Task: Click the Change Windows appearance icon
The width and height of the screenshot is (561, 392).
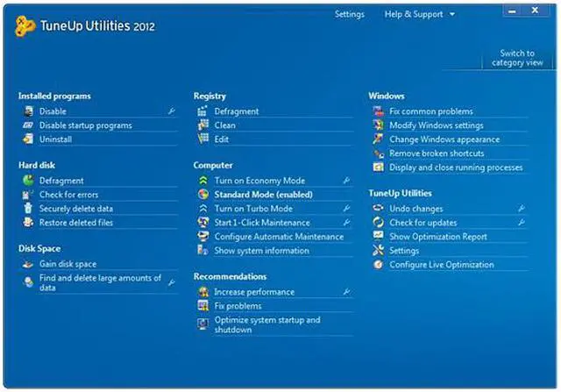Action: (378, 139)
